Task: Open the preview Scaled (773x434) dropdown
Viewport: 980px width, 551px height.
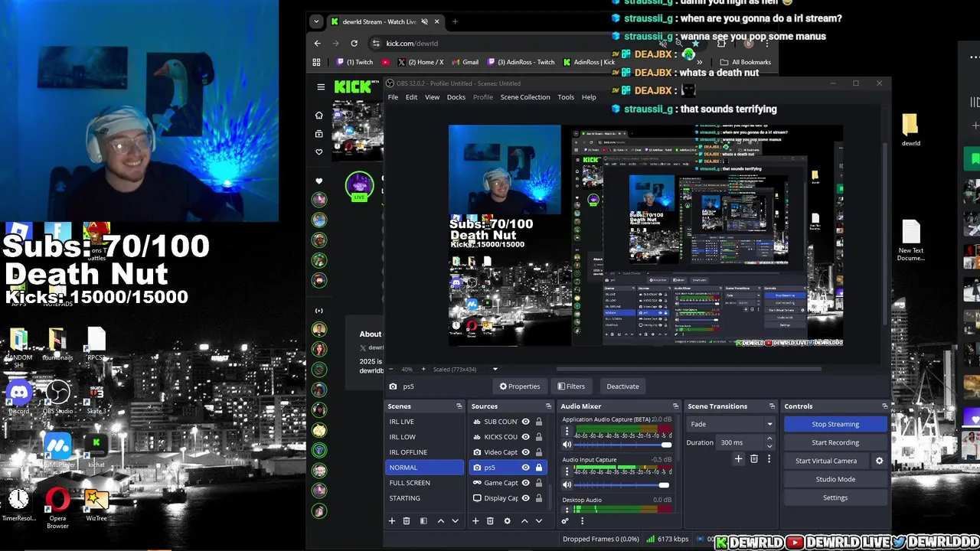Action: click(x=465, y=370)
